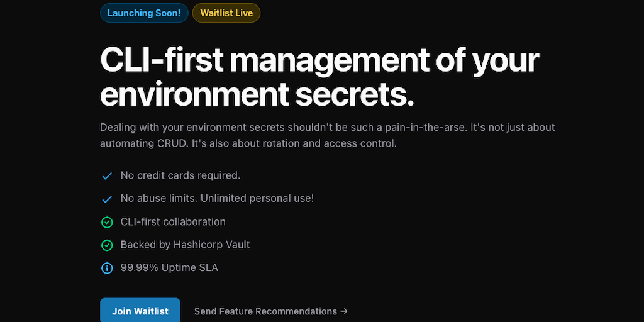Click the "CLI-first collaboration" feature text

[173, 222]
